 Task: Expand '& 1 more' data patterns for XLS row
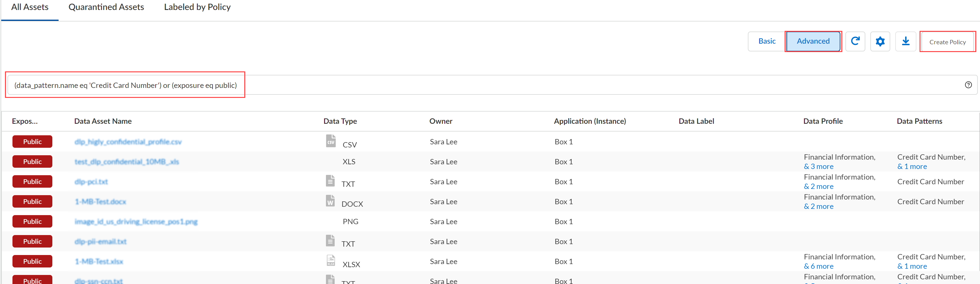[x=912, y=166]
